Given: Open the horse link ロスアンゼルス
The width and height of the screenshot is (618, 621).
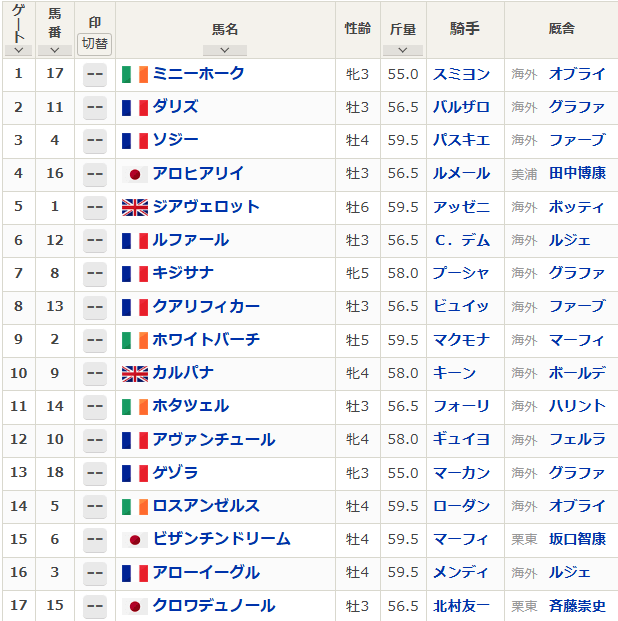Looking at the screenshot, I should (205, 506).
